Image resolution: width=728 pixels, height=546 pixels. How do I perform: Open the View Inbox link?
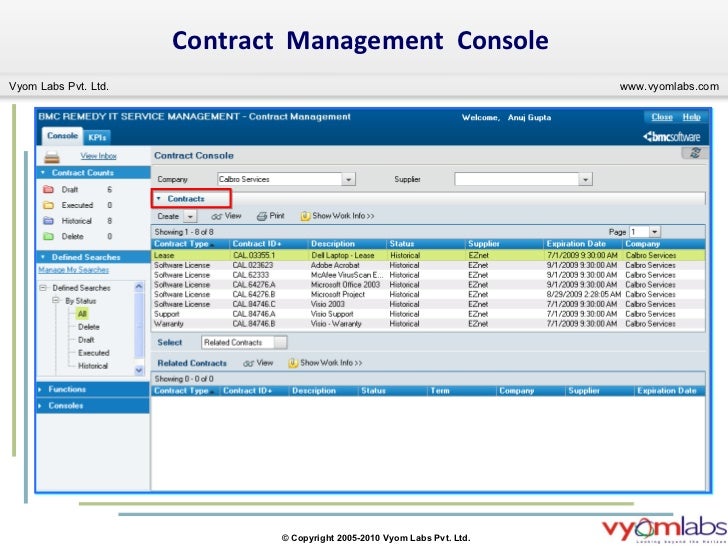coord(98,156)
